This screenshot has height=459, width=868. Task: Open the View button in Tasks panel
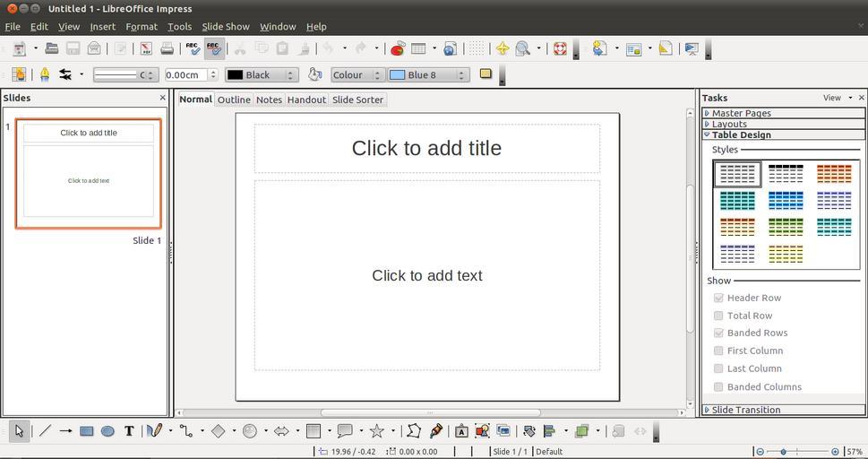837,98
